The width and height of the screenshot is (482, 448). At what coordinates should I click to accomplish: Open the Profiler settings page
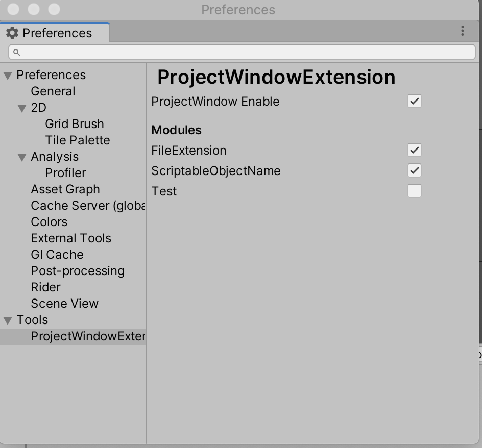coord(65,172)
